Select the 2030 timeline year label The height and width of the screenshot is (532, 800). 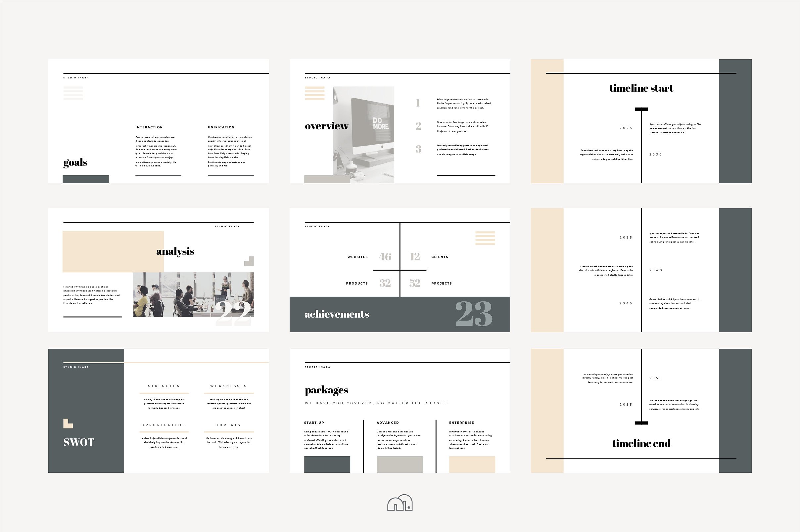(655, 155)
